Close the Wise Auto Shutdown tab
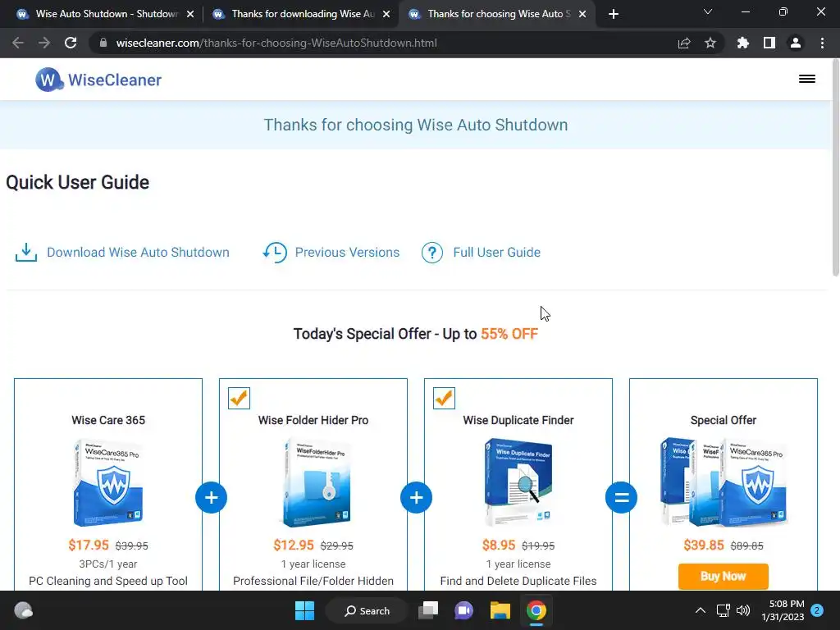This screenshot has width=840, height=630. tap(190, 15)
